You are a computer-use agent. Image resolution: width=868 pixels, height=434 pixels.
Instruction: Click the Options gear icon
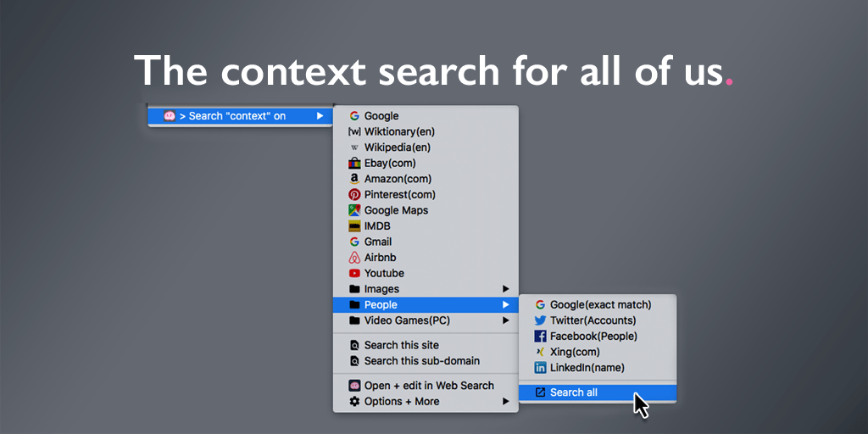pyautogui.click(x=354, y=401)
